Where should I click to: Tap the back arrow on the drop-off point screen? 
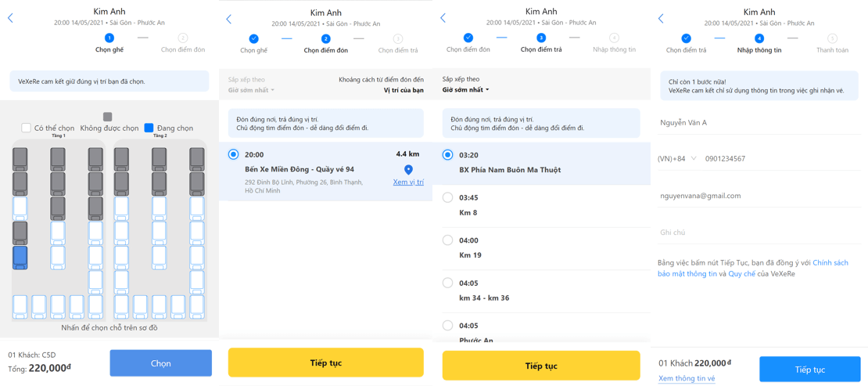[443, 18]
